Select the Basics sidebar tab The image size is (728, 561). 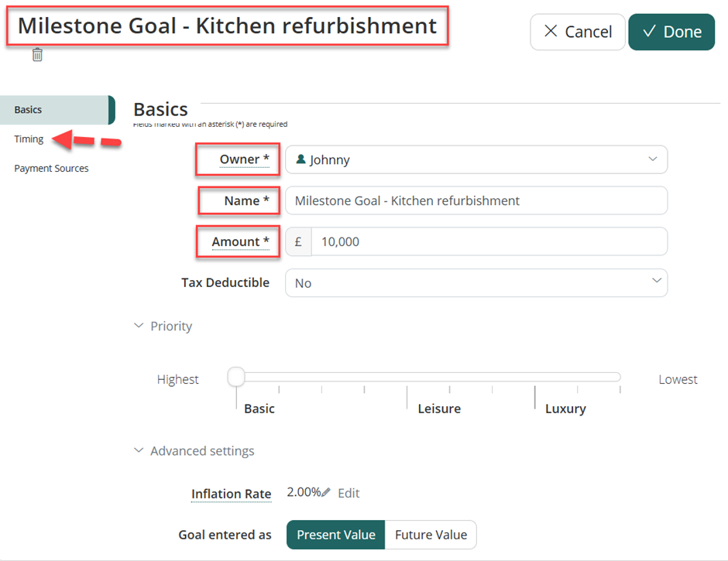pos(57,110)
